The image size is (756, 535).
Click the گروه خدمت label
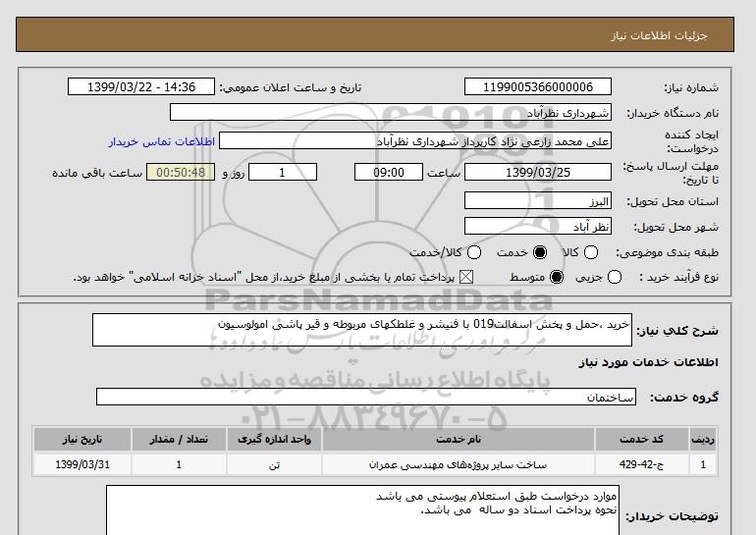[684, 398]
